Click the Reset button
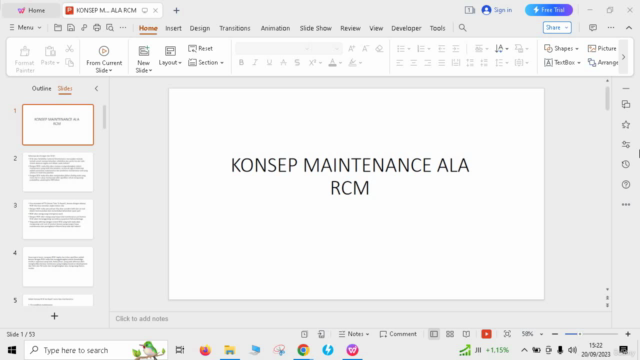This screenshot has height=360, width=640. coord(200,49)
